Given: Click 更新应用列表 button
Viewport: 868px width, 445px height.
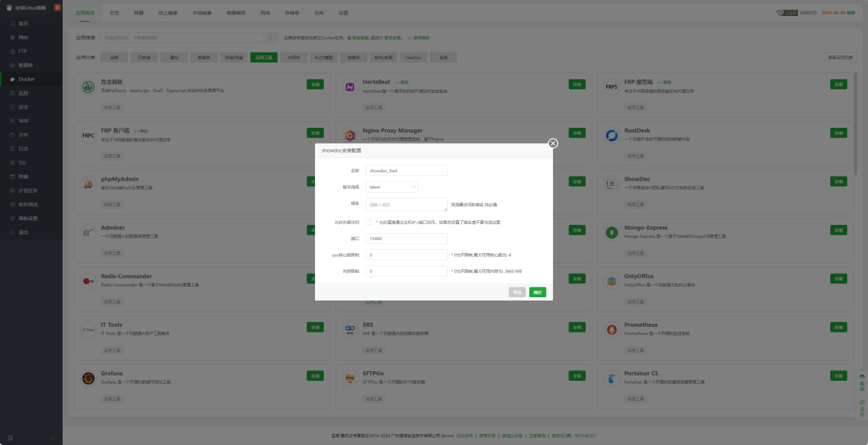Looking at the screenshot, I should click(841, 57).
